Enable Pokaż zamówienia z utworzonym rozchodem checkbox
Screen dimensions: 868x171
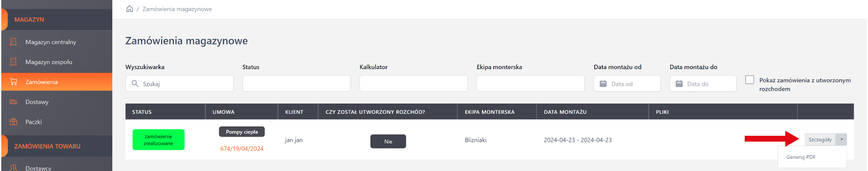click(x=750, y=80)
